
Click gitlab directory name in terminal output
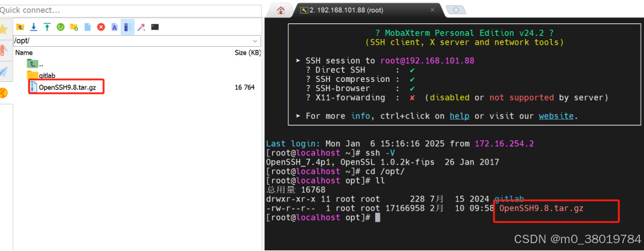point(509,199)
